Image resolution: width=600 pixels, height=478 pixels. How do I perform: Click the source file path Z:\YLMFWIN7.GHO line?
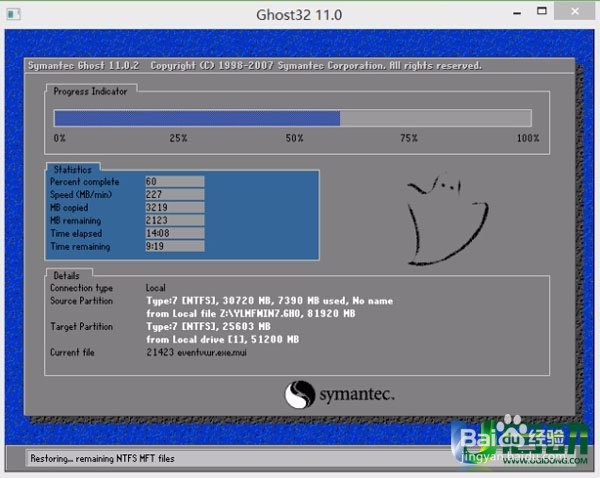[x=251, y=314]
